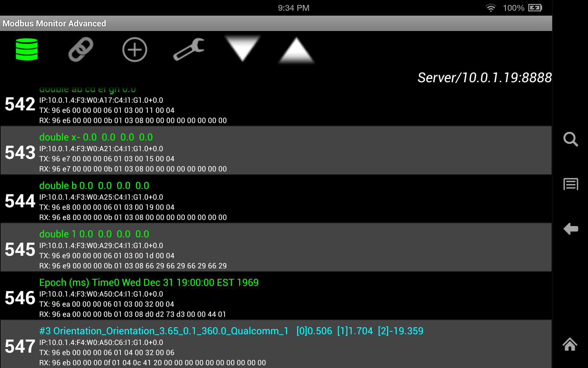Open the Server/10.0.1.19:8888 link

pyautogui.click(x=484, y=78)
